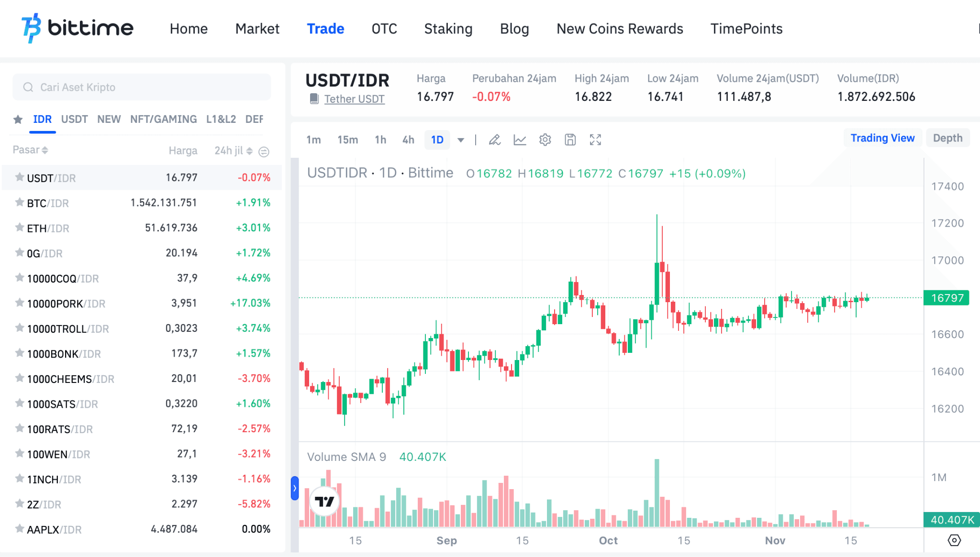Click the save chart icon
980x557 pixels.
(570, 140)
